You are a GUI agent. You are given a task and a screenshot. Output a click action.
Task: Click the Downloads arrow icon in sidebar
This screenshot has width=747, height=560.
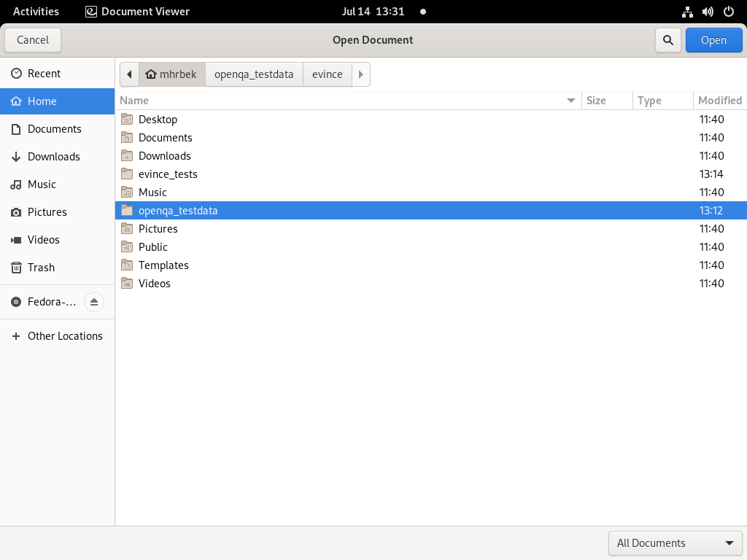(16, 157)
